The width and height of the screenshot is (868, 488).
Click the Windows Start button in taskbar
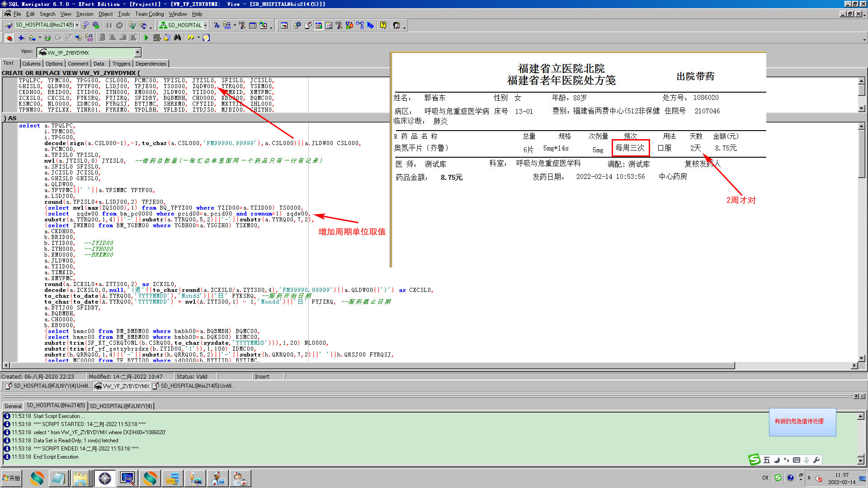click(11, 478)
